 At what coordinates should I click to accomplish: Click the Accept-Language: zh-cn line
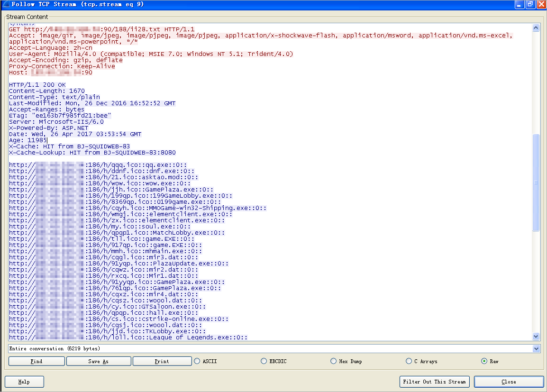click(x=51, y=48)
